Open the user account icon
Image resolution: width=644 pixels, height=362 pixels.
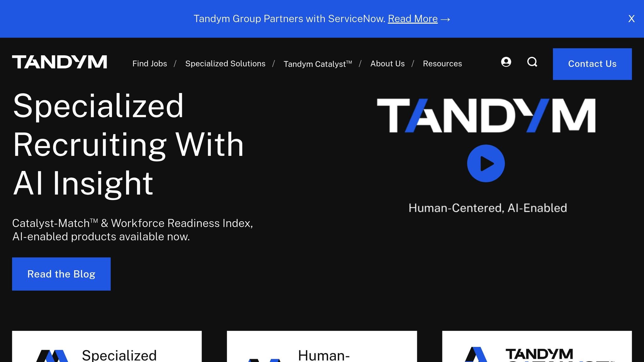point(506,62)
